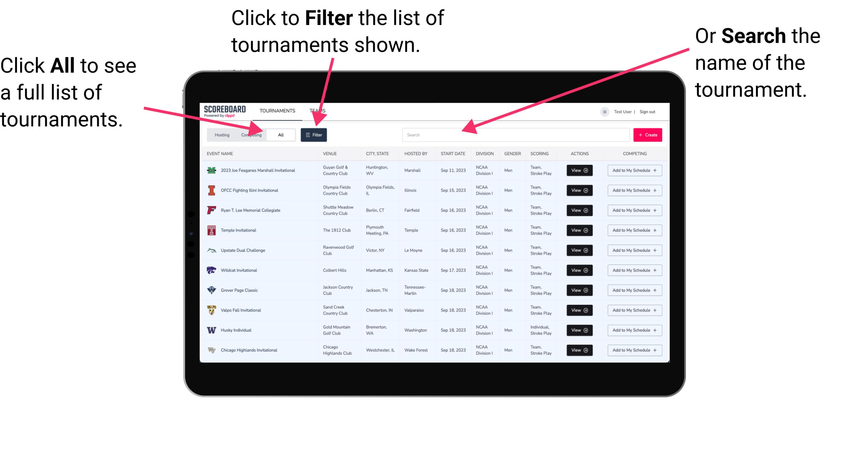Expand the TEAMS navigation section
The width and height of the screenshot is (868, 467).
(318, 110)
